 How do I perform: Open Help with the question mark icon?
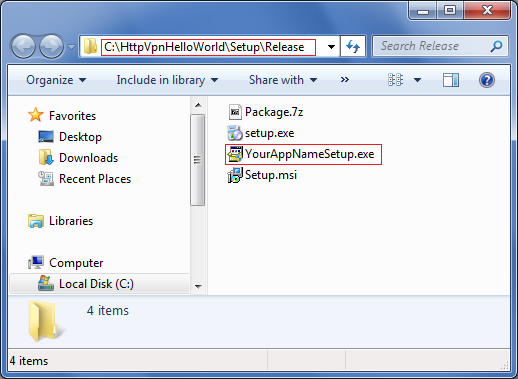pos(487,80)
